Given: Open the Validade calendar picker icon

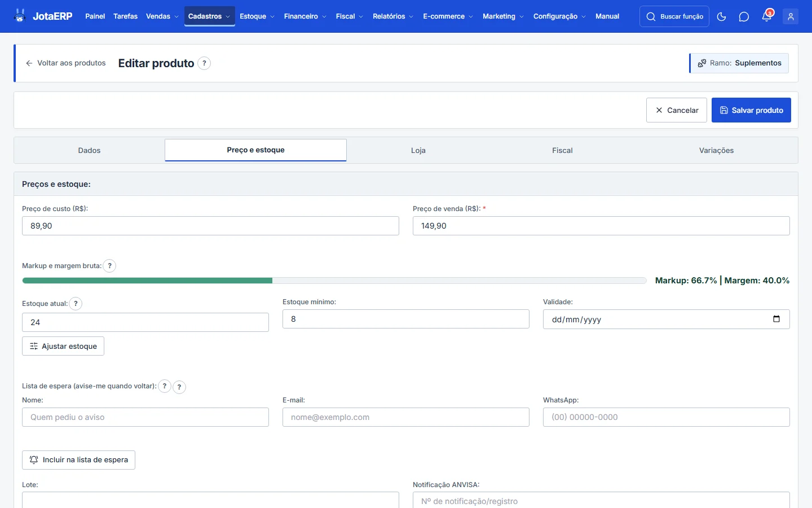Looking at the screenshot, I should (x=776, y=319).
